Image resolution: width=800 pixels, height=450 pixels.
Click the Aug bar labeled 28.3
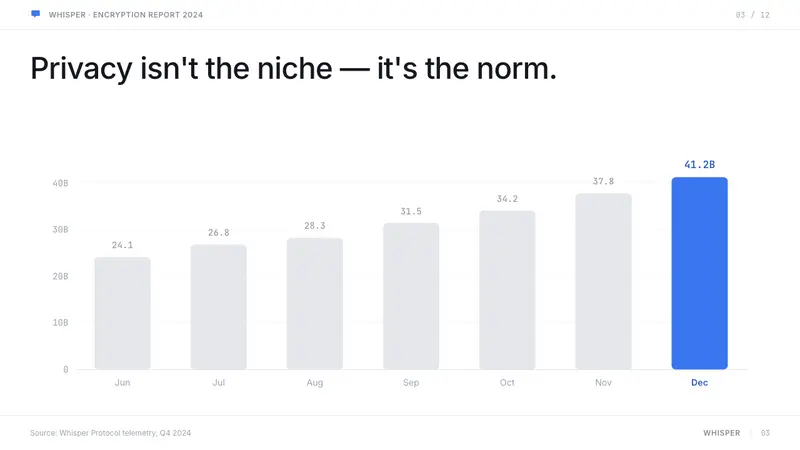pos(315,304)
